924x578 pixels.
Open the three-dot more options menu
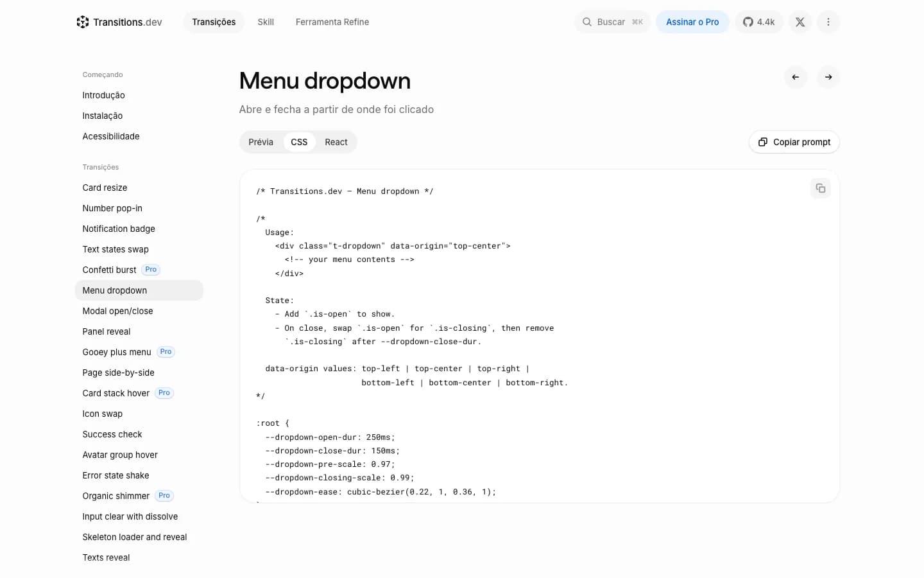coord(828,22)
